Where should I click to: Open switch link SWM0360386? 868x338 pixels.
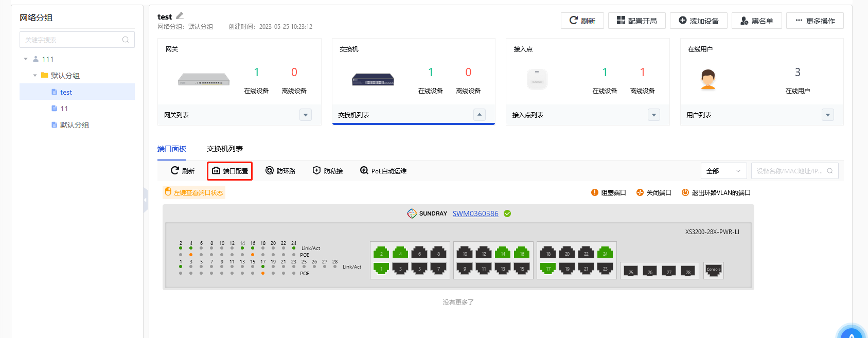click(475, 214)
